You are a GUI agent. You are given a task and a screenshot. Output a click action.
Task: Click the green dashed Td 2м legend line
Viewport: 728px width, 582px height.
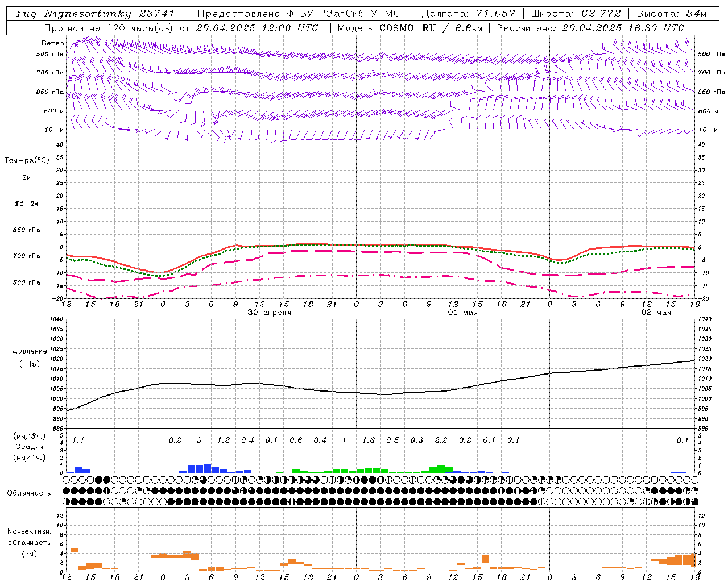(25, 210)
